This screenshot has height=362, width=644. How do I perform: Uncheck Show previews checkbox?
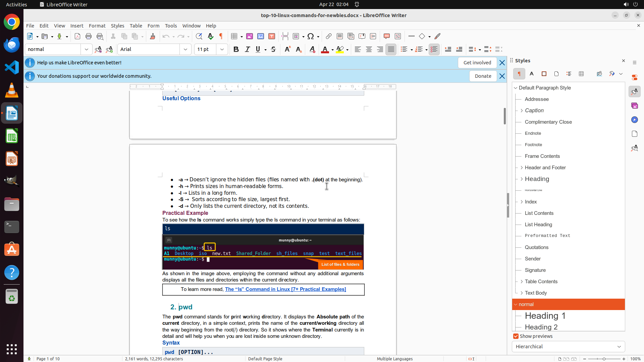516,336
